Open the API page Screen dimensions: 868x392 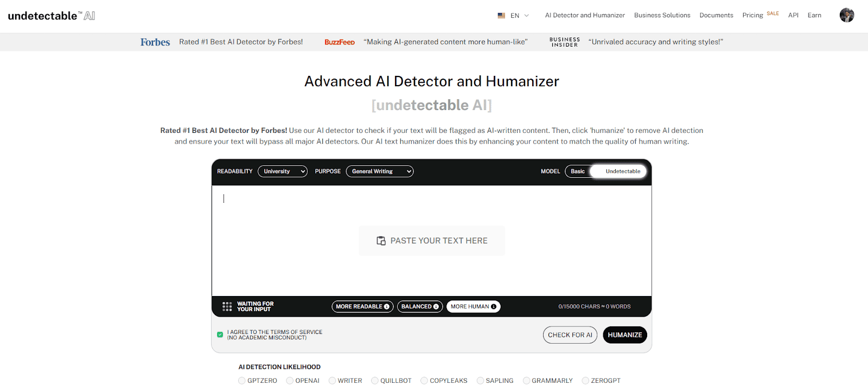pyautogui.click(x=793, y=15)
